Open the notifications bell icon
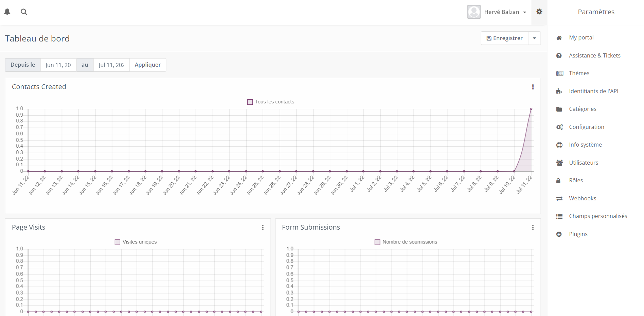Screen dimensions: 644x316 coord(7,12)
